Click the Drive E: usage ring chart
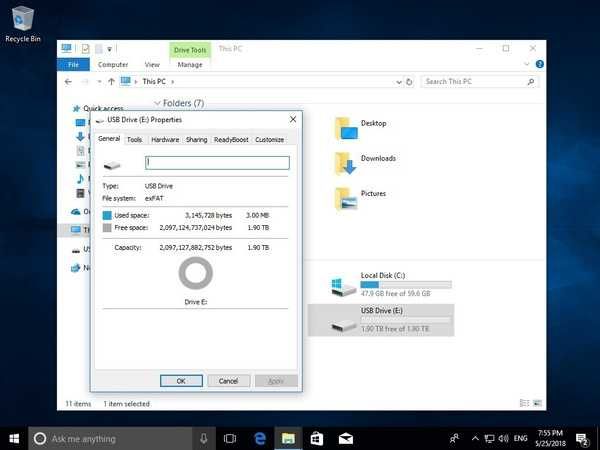The image size is (600, 450). point(196,273)
